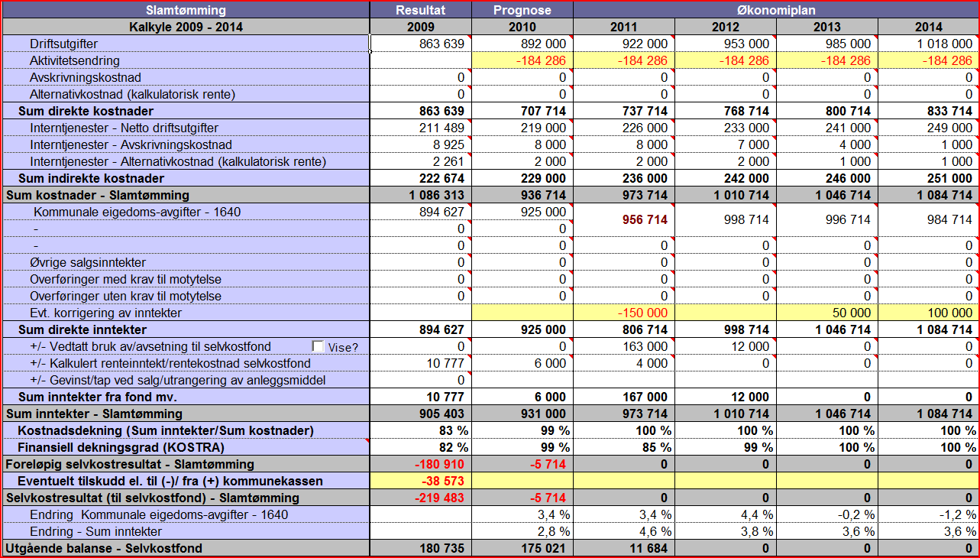The height and width of the screenshot is (558, 980).
Task: Select Sum indirekte kostnader value 222 674
Action: tap(421, 178)
